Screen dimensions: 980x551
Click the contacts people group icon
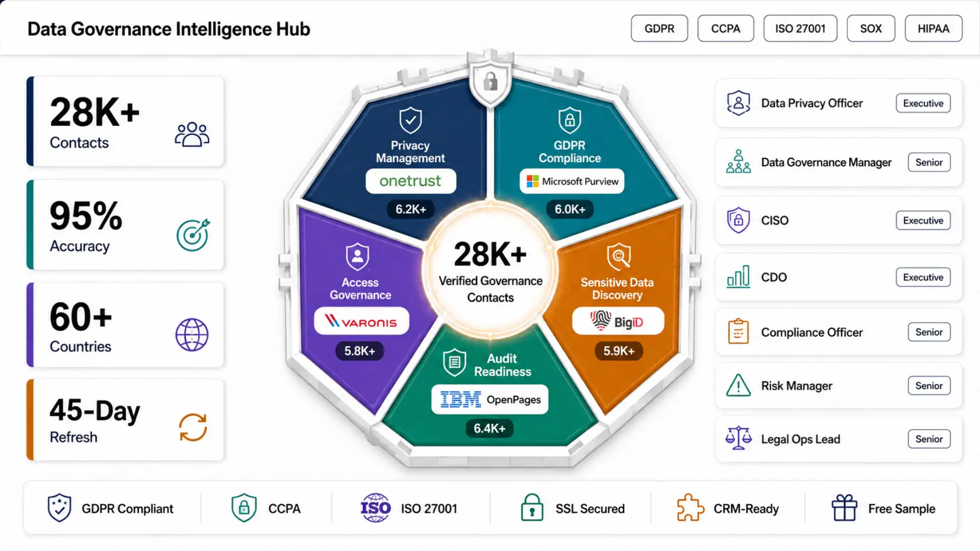pos(192,135)
